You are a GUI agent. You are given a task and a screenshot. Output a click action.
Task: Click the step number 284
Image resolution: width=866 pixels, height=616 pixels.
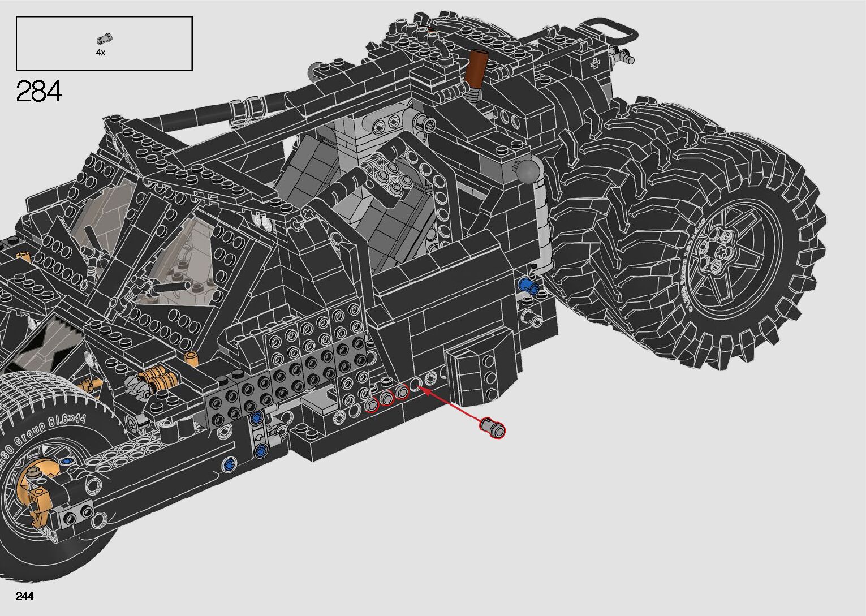(39, 91)
